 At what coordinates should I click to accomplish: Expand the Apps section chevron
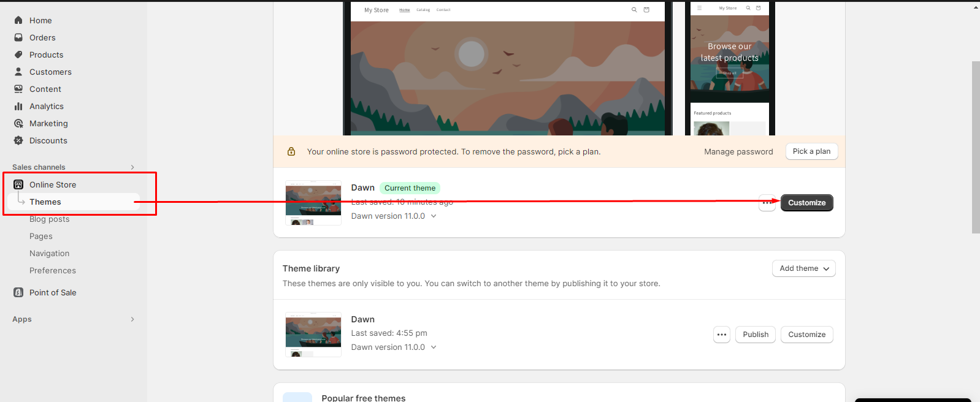pos(132,319)
